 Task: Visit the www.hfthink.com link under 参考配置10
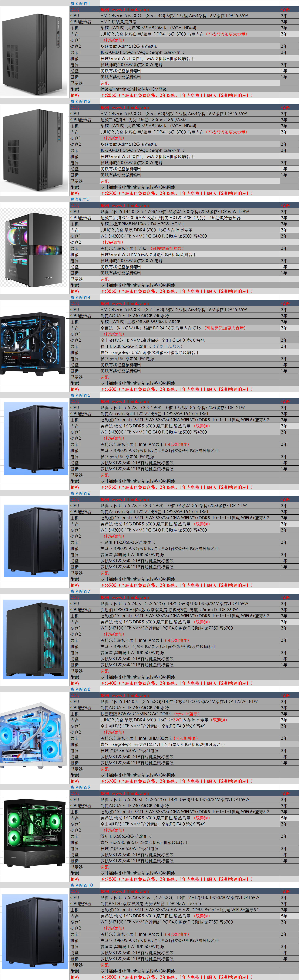point(130,891)
